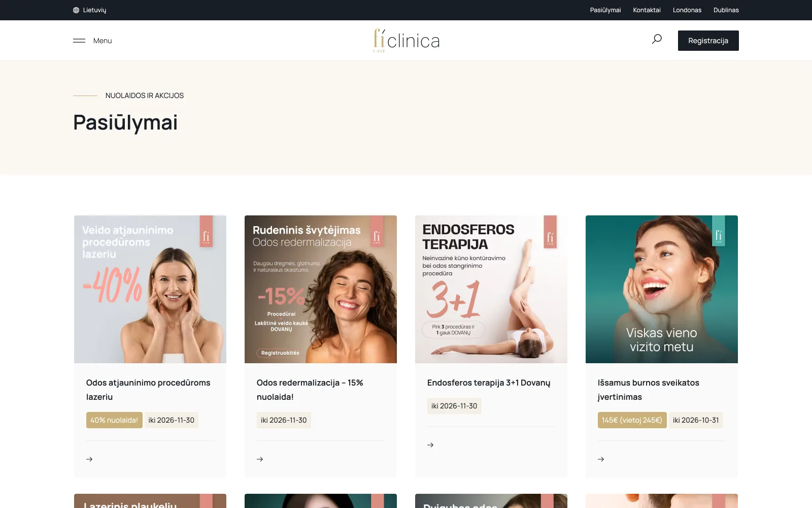Click arrow under Endosferos terapija card
The width and height of the screenshot is (812, 508).
[x=430, y=445]
